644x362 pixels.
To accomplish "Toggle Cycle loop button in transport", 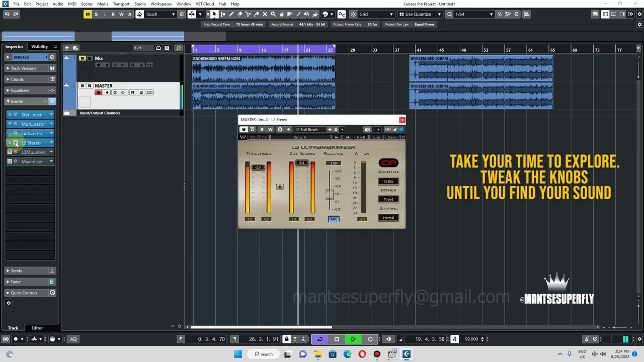I will tap(319, 339).
